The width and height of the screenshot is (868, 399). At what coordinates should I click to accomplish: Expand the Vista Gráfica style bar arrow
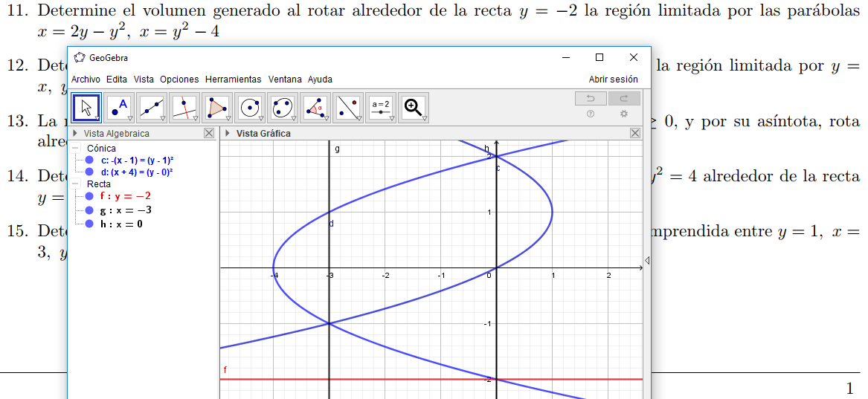227,134
